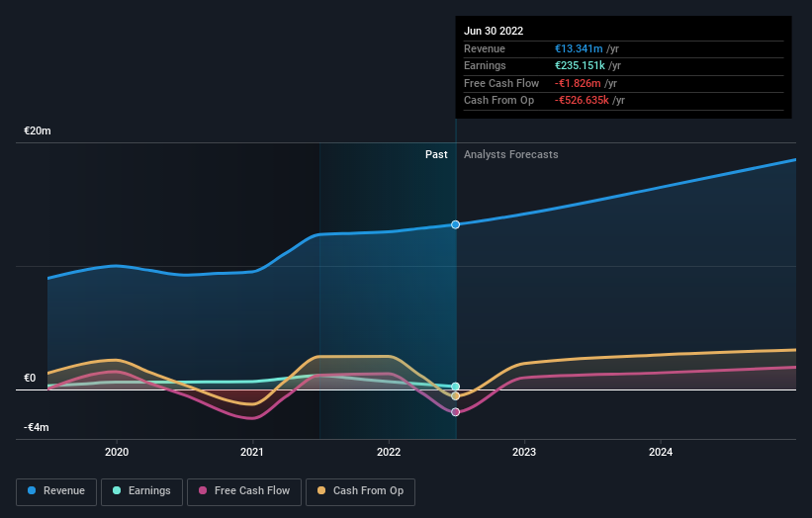Image resolution: width=812 pixels, height=518 pixels.
Task: Click the Free Cash Flow tooltip label
Action: [501, 83]
